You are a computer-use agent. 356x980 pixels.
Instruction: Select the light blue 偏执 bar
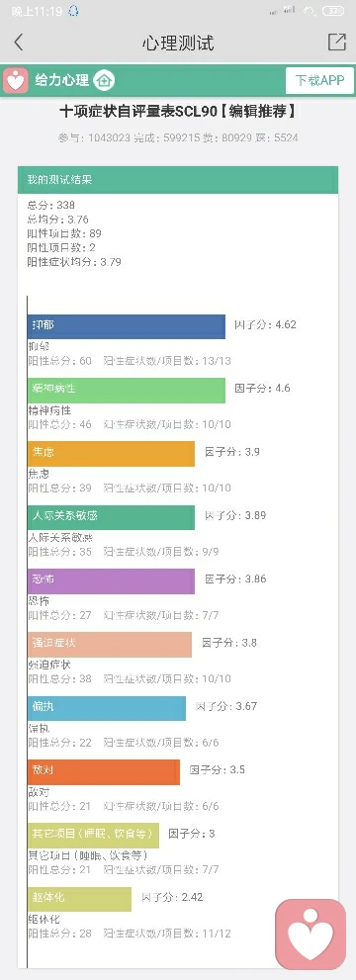click(x=107, y=708)
